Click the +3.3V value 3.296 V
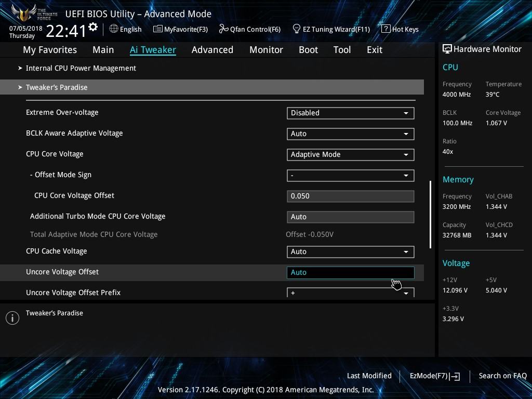Image resolution: width=532 pixels, height=399 pixels. click(453, 319)
